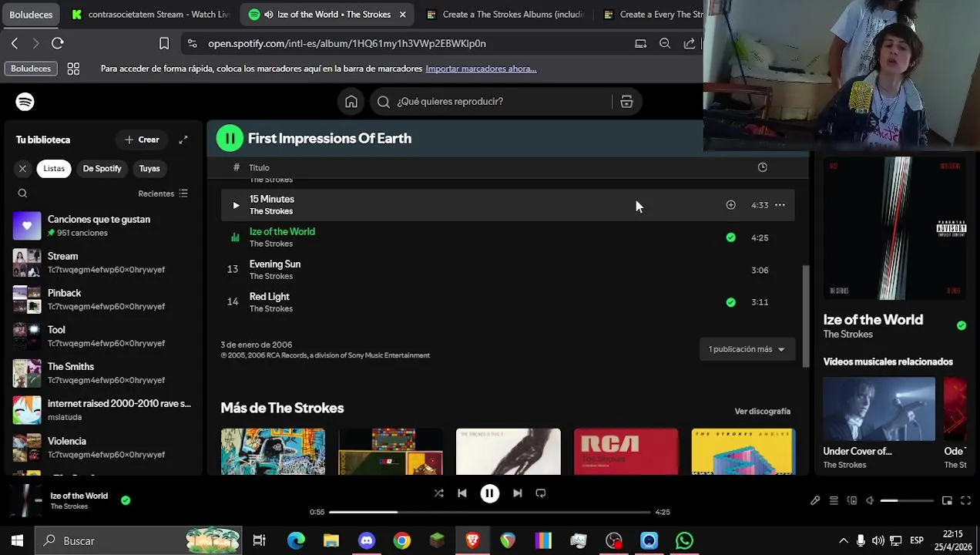Image resolution: width=980 pixels, height=555 pixels.
Task: Toggle saved check in right panel
Action: pyautogui.click(x=962, y=325)
